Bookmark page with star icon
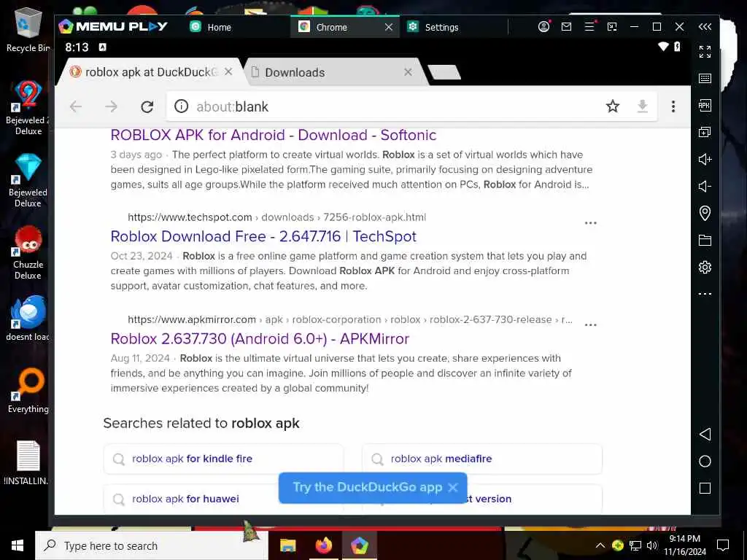This screenshot has width=747, height=560. click(613, 106)
